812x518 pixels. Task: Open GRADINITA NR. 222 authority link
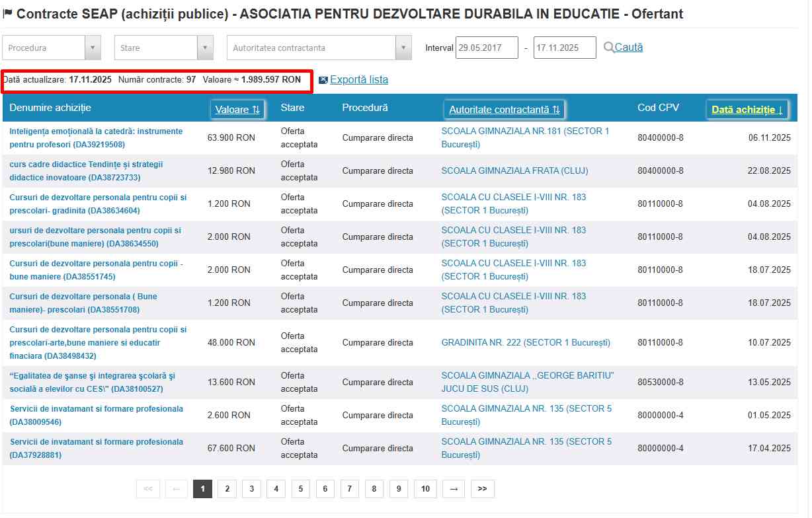[x=525, y=342]
